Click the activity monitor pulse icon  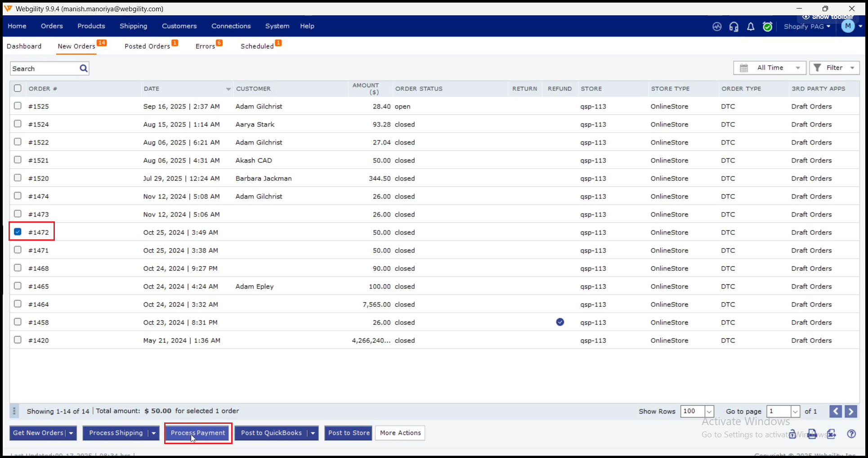coord(717,27)
